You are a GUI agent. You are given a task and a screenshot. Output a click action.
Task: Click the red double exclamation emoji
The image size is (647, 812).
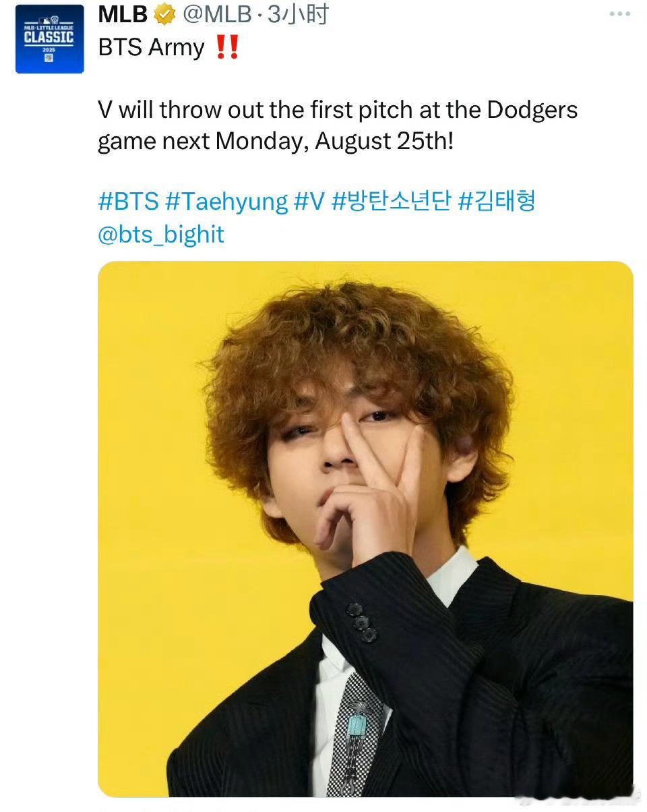[x=227, y=49]
